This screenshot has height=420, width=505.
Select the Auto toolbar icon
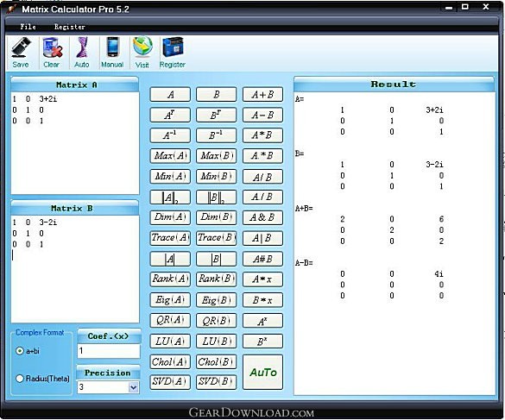point(82,52)
